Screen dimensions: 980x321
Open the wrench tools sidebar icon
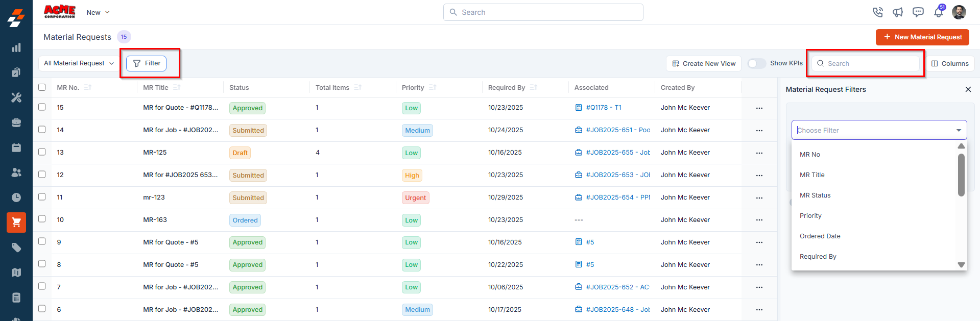[x=16, y=97]
